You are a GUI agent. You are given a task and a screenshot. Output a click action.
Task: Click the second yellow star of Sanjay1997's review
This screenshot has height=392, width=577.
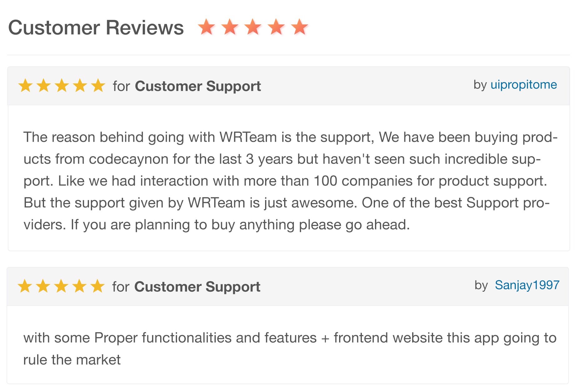[x=43, y=286]
